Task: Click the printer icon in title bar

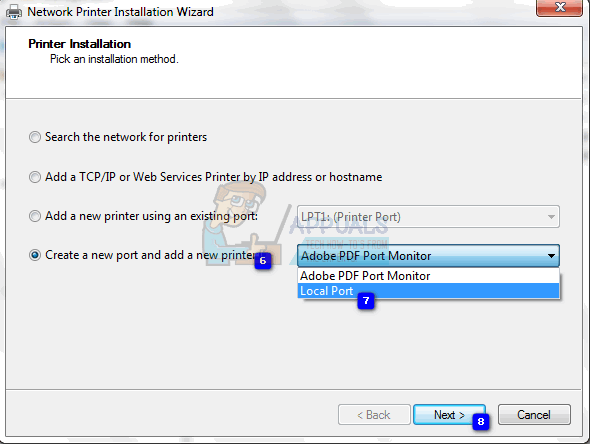Action: click(x=14, y=12)
